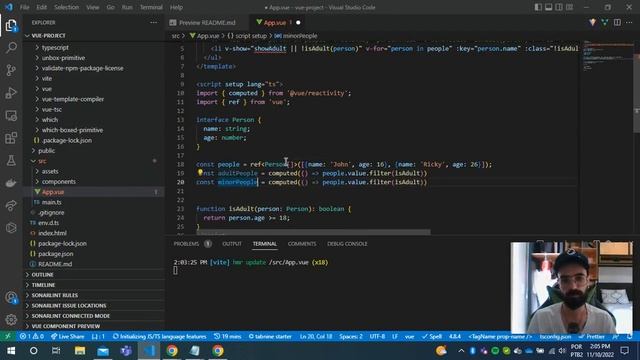Viewport: 640px width, 360px height.
Task: Toggle panel layout icon in title bar
Action: click(x=549, y=7)
